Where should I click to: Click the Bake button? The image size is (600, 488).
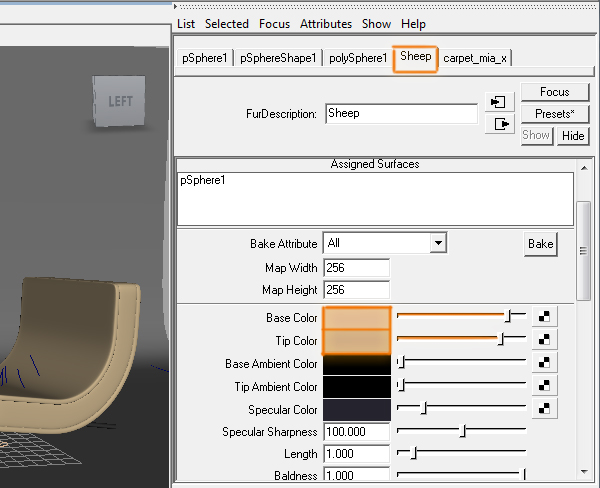coord(541,244)
